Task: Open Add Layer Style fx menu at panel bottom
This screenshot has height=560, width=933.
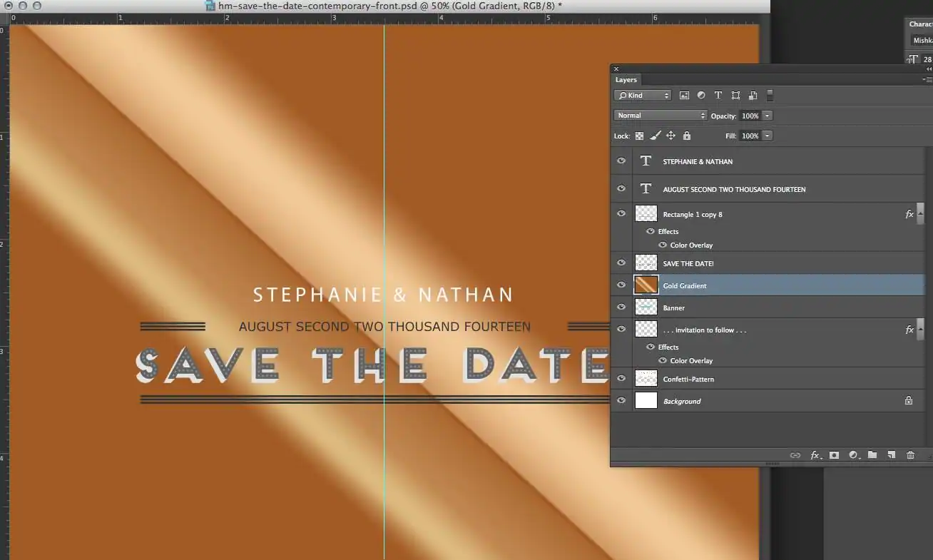Action: point(815,455)
